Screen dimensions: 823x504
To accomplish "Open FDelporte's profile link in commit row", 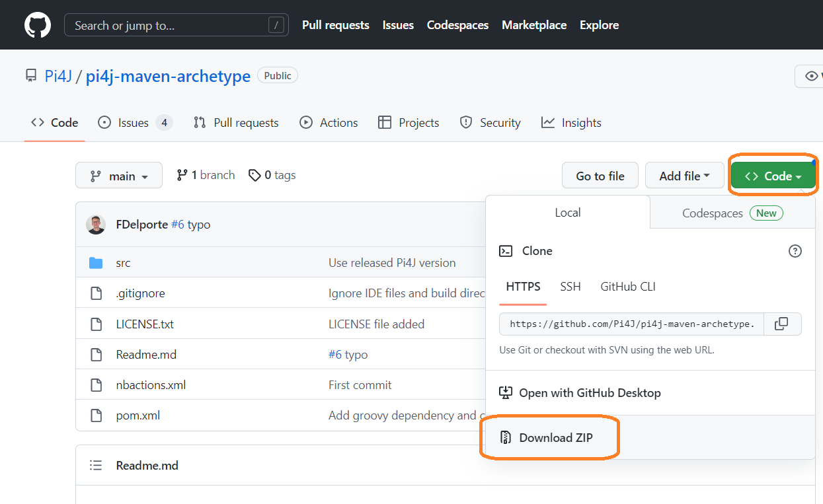I will 141,225.
